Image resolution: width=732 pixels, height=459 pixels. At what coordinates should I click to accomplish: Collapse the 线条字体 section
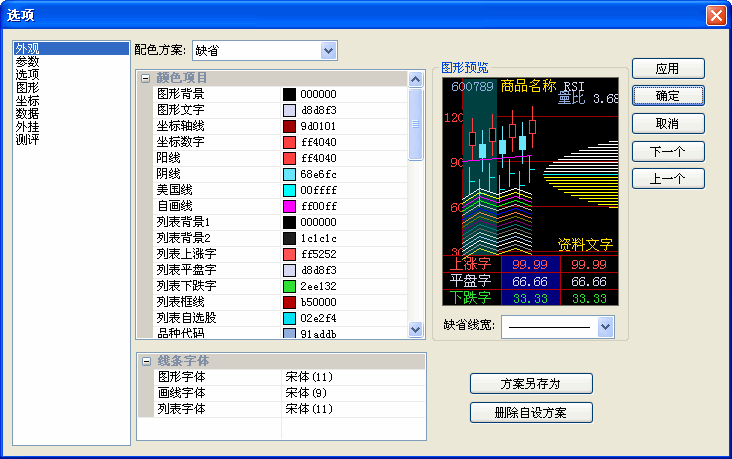coord(146,361)
